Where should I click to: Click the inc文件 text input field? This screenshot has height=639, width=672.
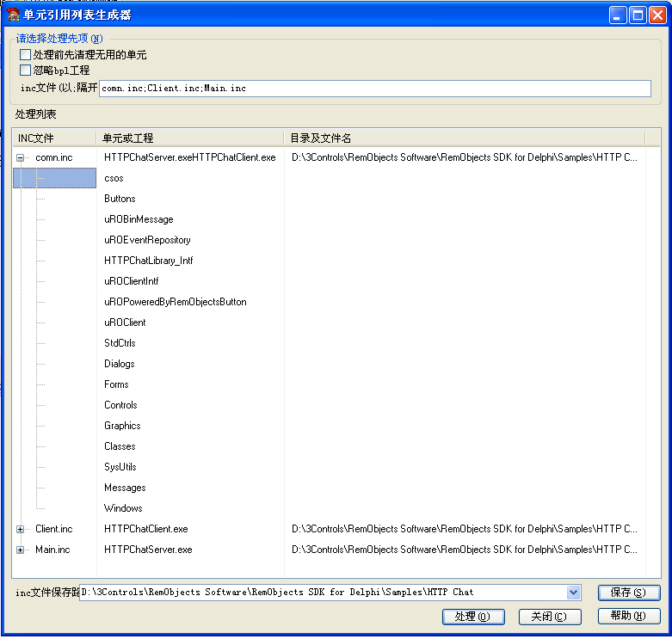(x=375, y=89)
